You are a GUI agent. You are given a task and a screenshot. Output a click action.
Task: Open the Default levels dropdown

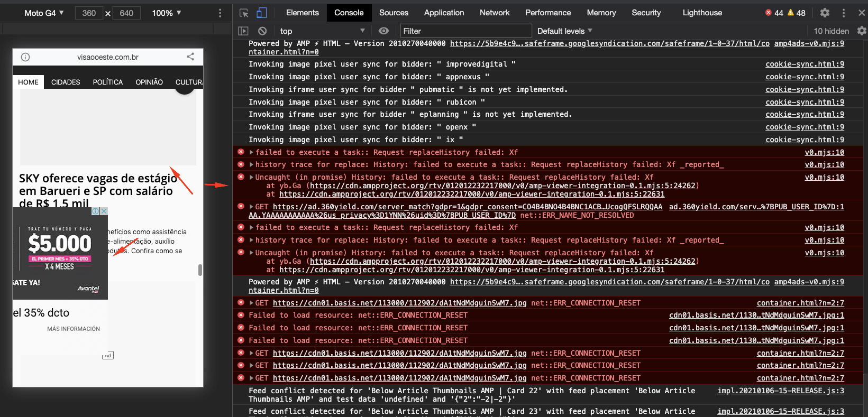[565, 31]
